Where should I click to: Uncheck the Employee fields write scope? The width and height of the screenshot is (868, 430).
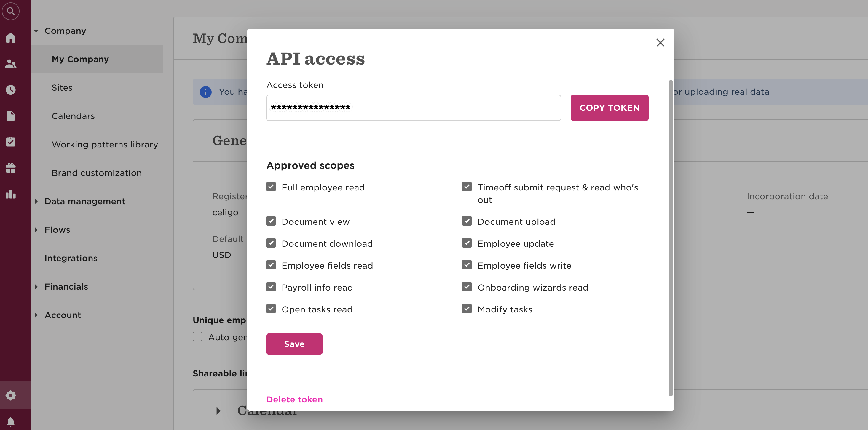[467, 265]
